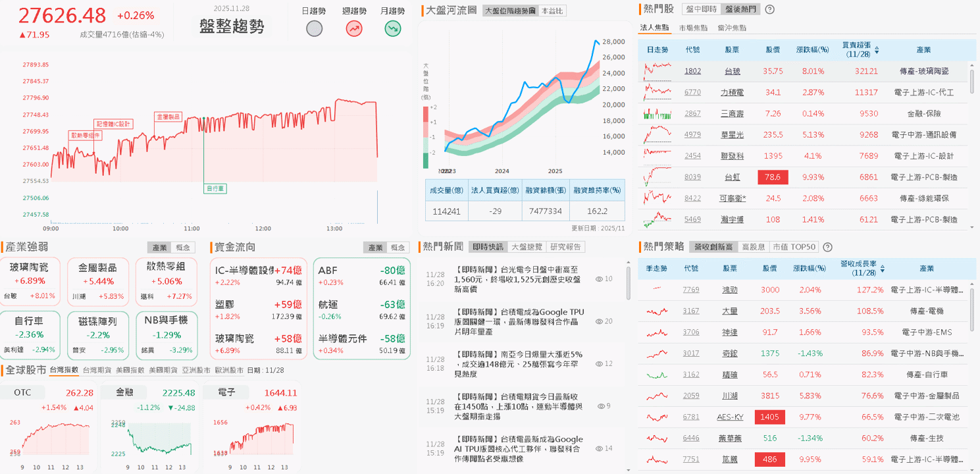Click the 季走勢 mini chart for 精確
The image size is (980, 474).
point(658,375)
